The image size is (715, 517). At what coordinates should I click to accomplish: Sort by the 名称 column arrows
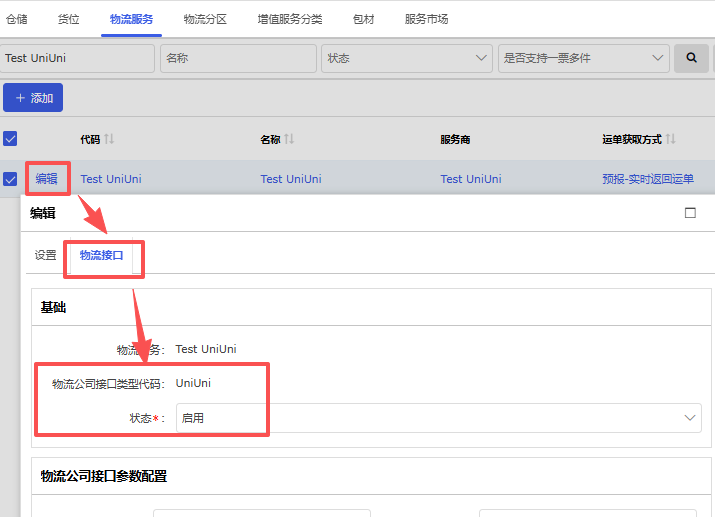click(x=289, y=139)
